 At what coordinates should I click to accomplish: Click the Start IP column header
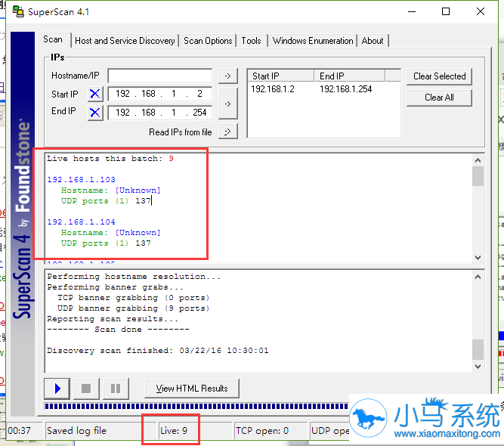281,76
